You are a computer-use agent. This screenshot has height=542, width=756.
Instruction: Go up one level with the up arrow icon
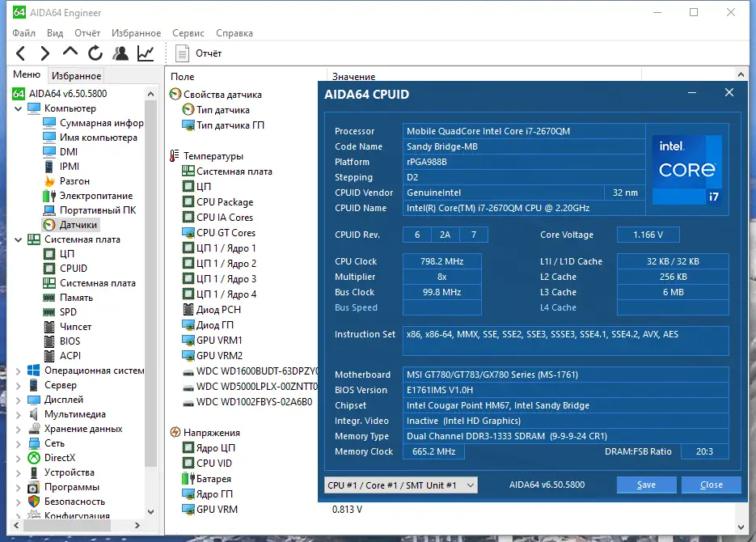70,52
